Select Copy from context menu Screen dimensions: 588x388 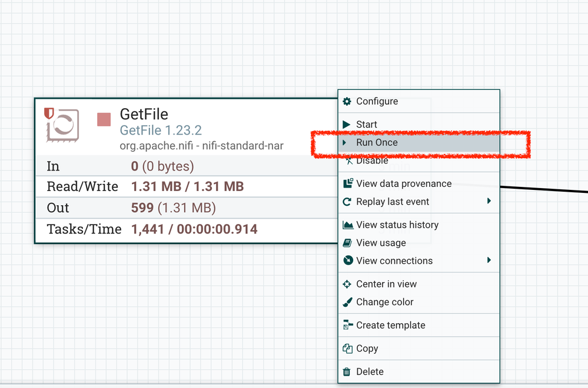click(x=419, y=348)
